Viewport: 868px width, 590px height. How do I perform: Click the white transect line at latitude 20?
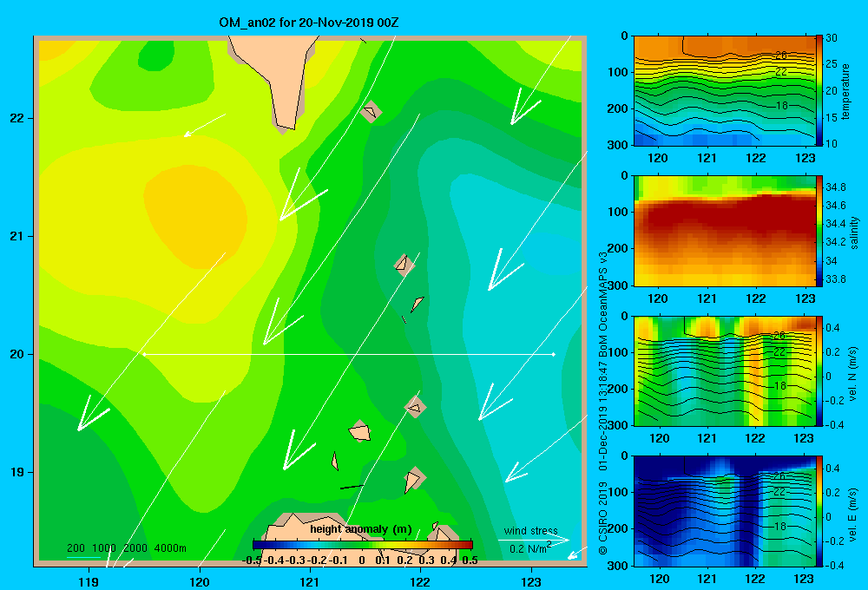point(349,354)
